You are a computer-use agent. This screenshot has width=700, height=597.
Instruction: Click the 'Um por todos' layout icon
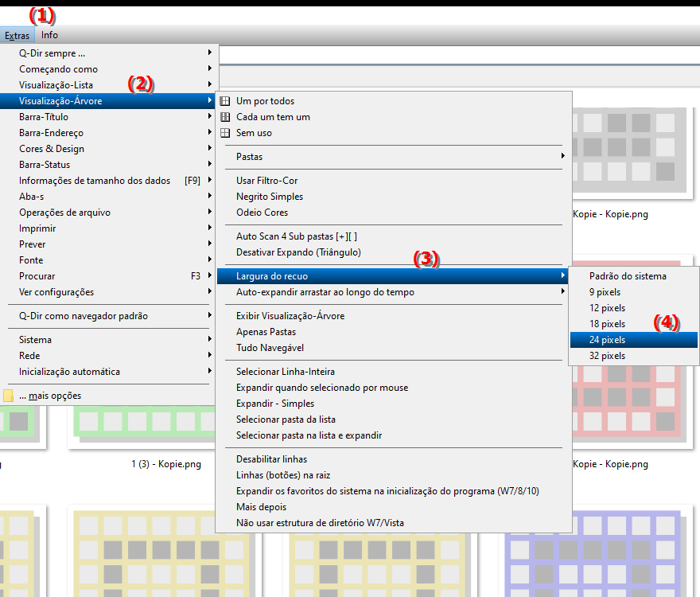(225, 101)
